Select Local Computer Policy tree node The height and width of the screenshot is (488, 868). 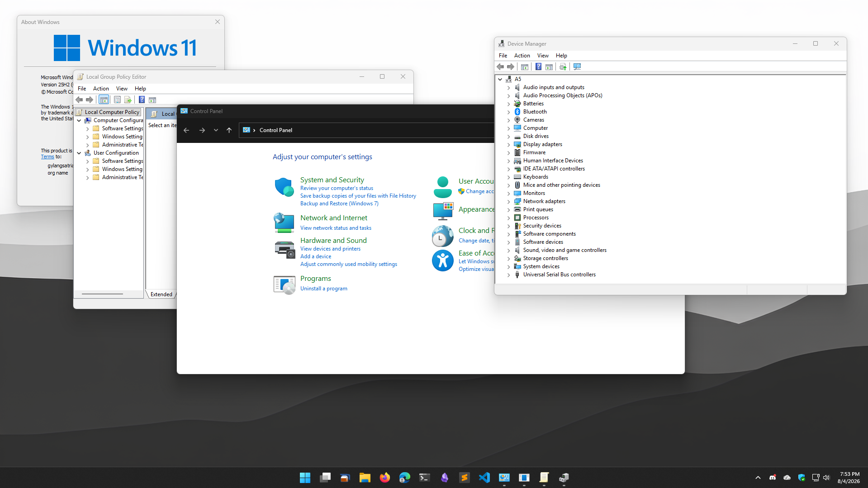tap(112, 112)
